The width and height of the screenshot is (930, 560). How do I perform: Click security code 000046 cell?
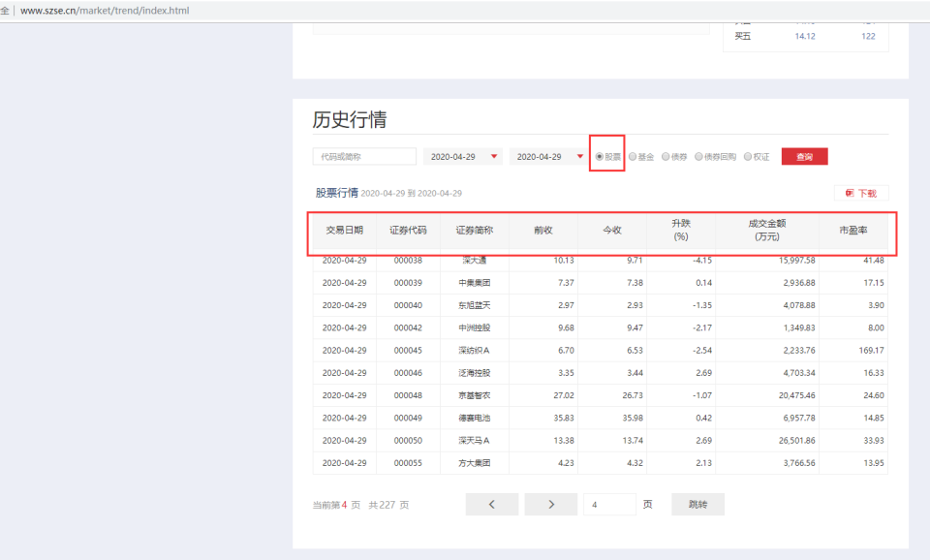click(x=408, y=373)
